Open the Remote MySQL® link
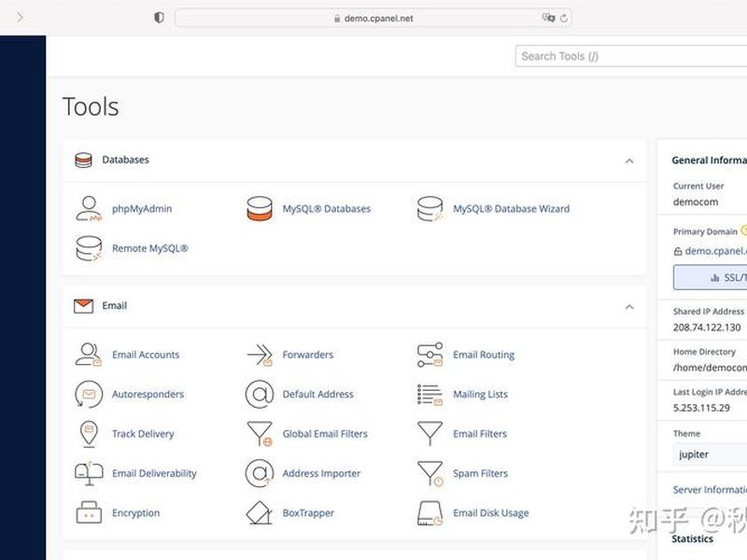 [150, 248]
